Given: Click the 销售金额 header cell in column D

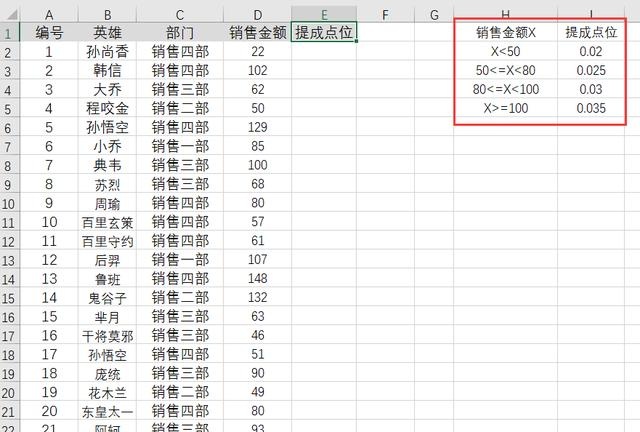Looking at the screenshot, I should 258,32.
